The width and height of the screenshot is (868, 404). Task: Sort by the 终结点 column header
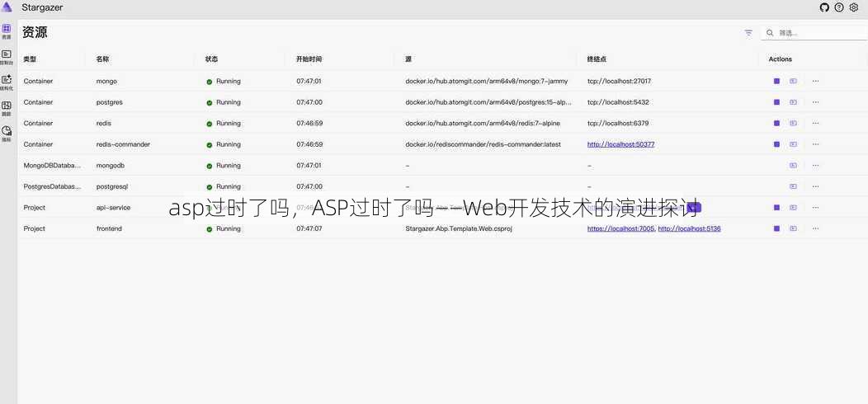click(x=597, y=59)
